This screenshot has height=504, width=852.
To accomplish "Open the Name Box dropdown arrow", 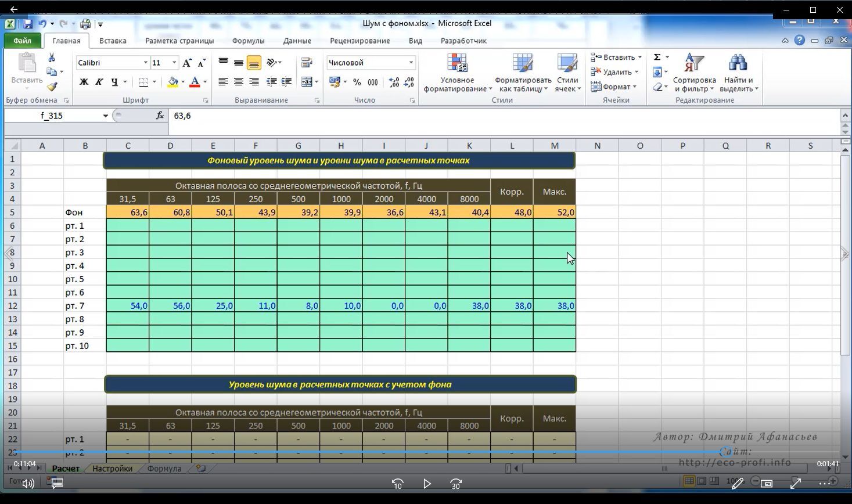I will click(x=105, y=116).
